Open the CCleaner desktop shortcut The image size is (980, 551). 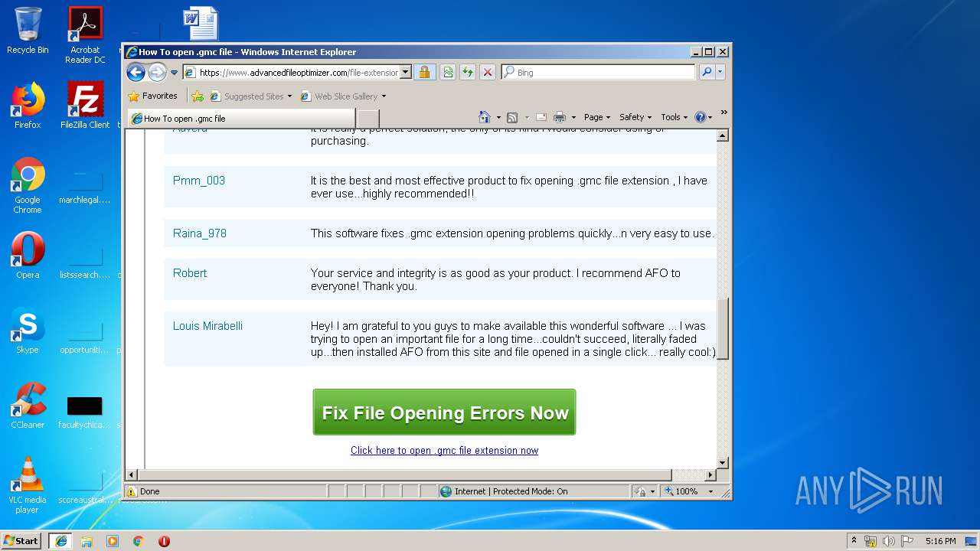coord(28,406)
